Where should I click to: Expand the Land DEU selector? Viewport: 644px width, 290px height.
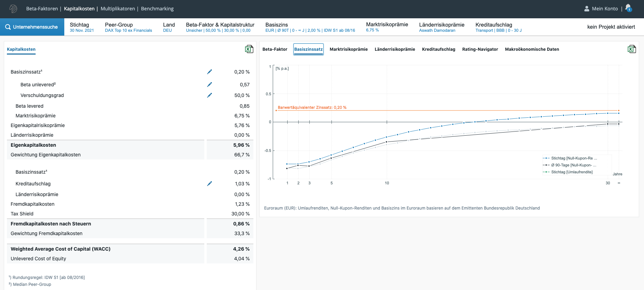169,27
